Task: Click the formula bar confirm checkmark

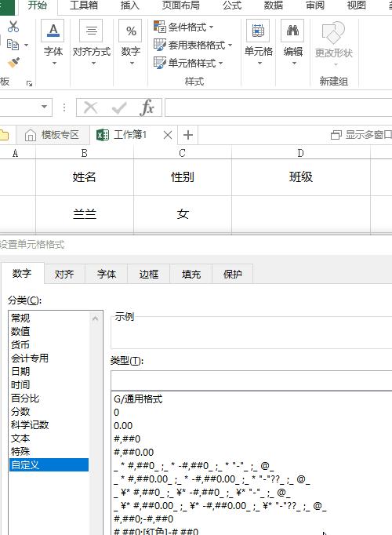Action: coord(119,107)
